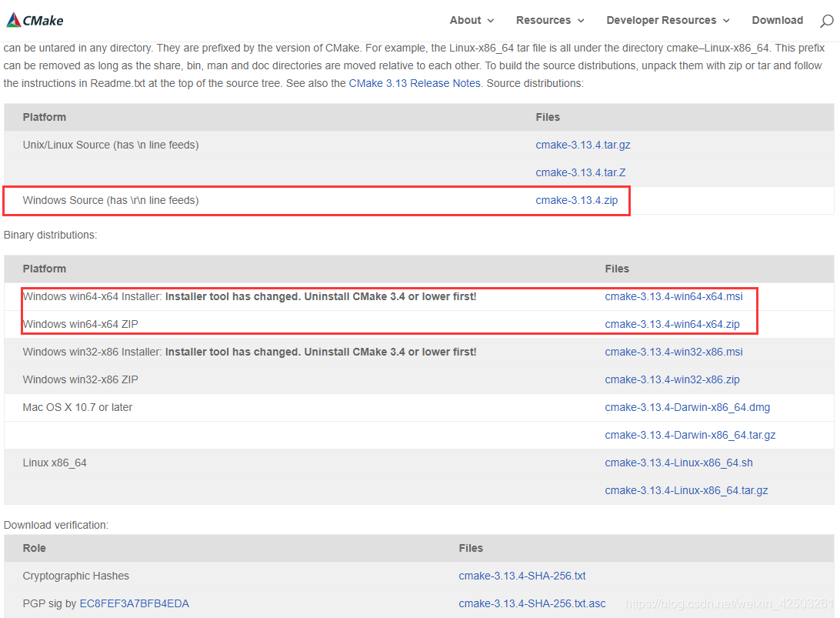Select 'Binary distributions:' heading text
The image size is (840, 618).
tap(50, 236)
